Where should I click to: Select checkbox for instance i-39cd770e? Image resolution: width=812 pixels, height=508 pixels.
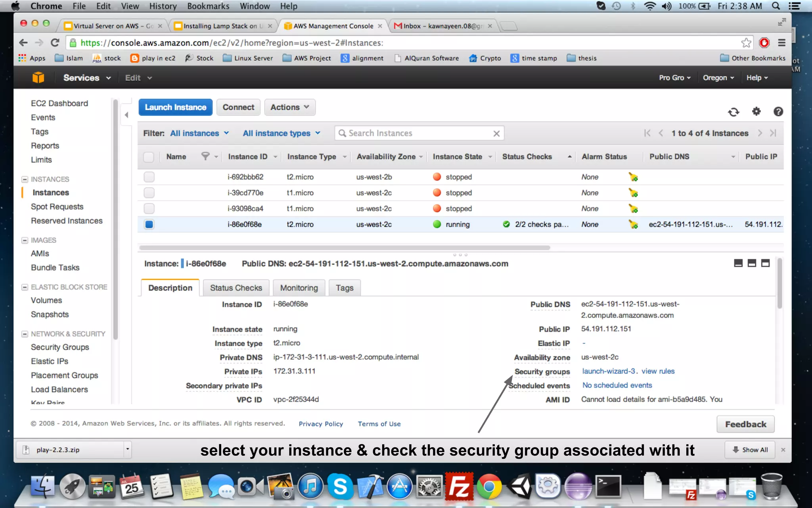click(149, 193)
